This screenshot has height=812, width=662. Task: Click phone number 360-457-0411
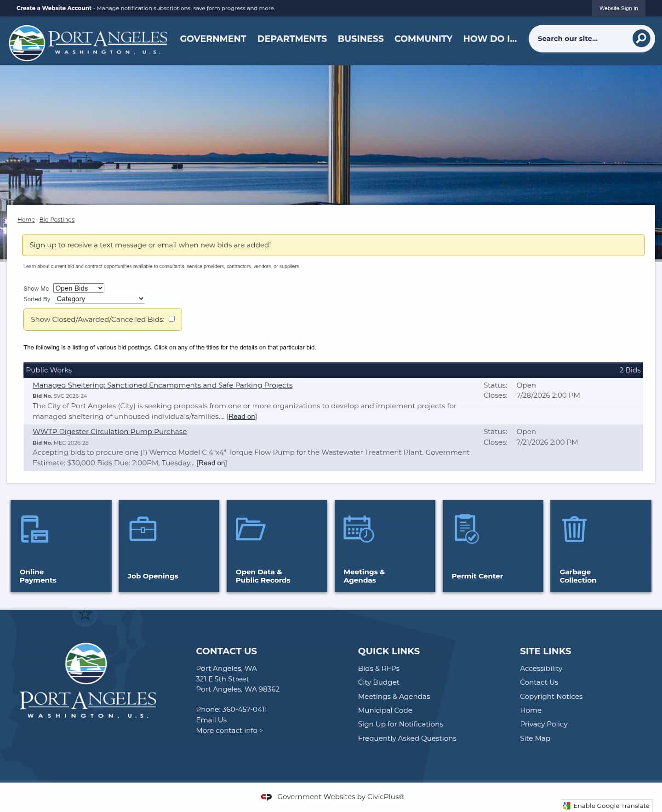(244, 709)
